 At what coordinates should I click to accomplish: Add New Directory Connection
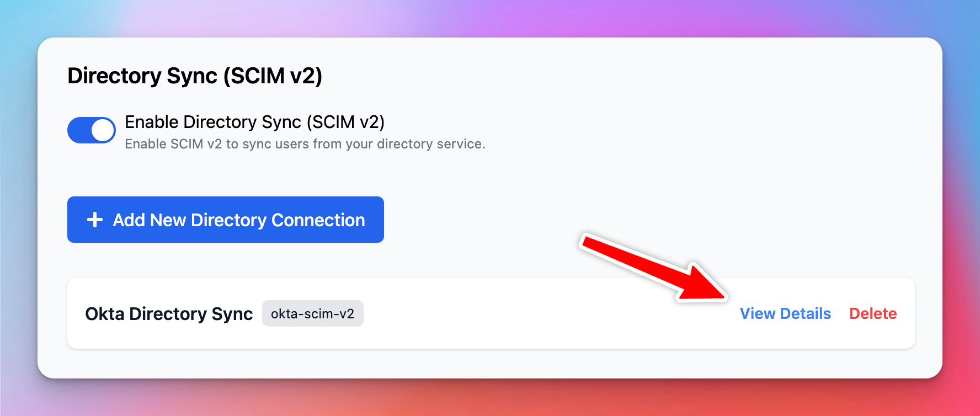[x=226, y=220]
